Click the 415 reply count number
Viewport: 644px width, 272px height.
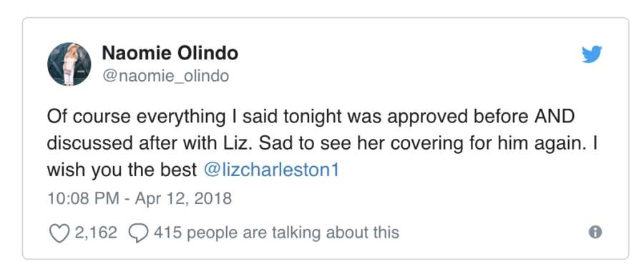167,233
